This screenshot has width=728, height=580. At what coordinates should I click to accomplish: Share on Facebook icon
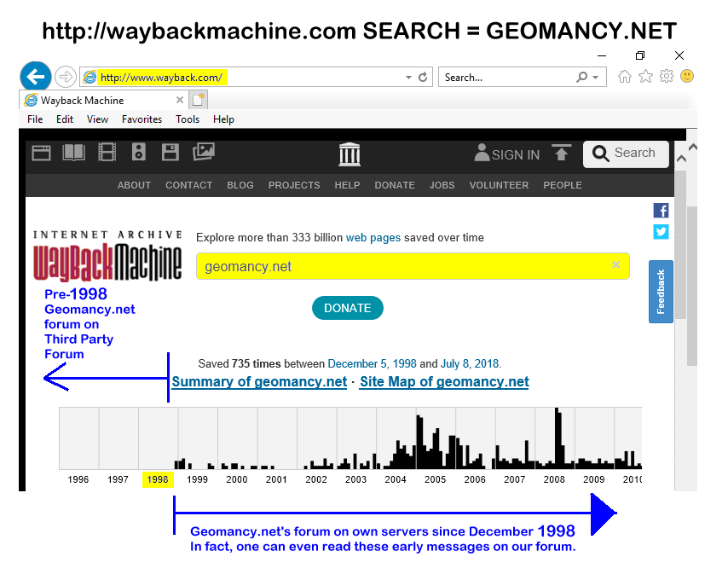pyautogui.click(x=661, y=211)
